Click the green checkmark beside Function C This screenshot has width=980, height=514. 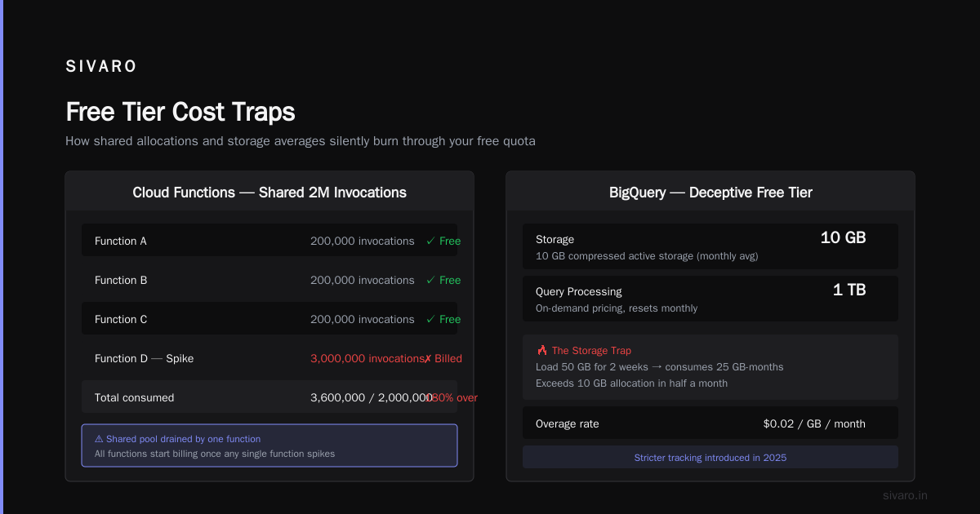pos(430,319)
